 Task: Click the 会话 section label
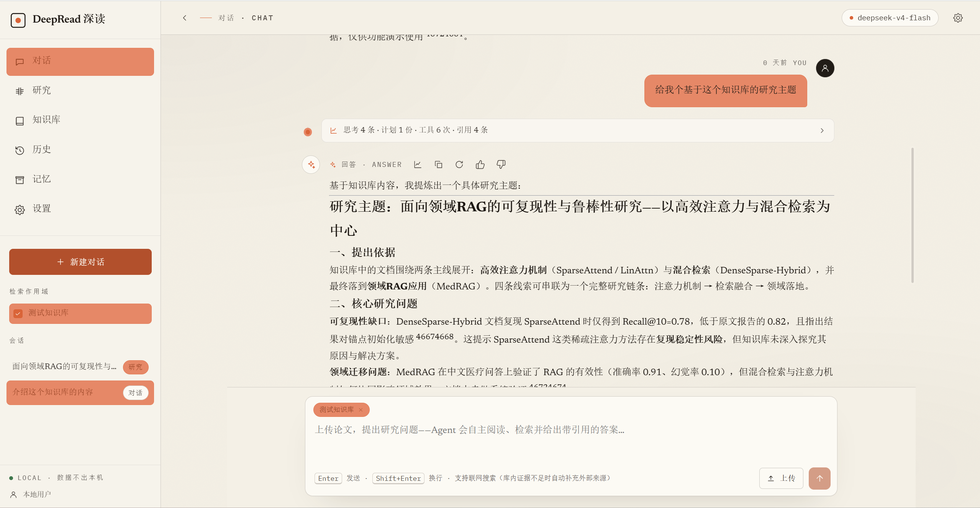click(x=16, y=340)
